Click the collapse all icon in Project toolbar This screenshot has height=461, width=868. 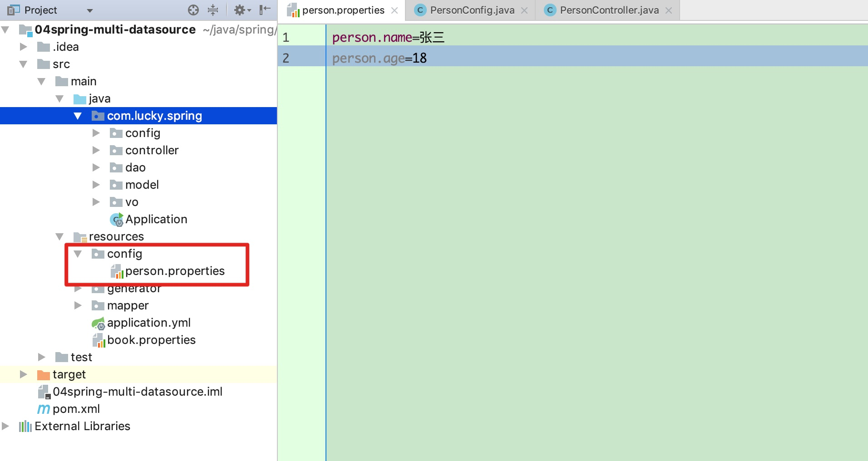(213, 10)
